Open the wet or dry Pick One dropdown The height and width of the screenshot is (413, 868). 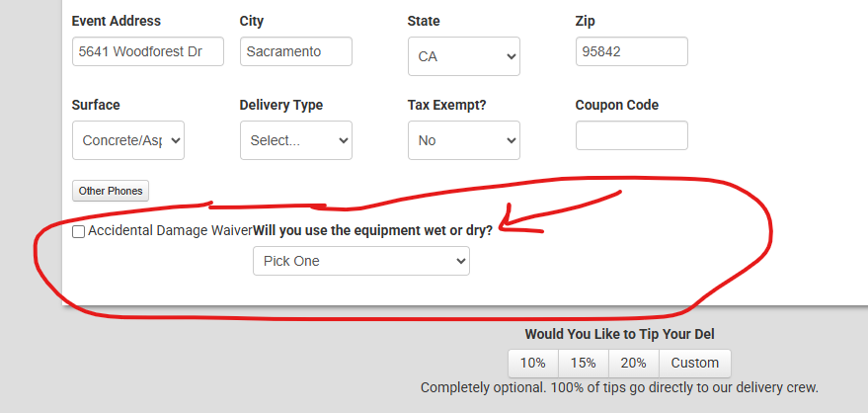click(x=361, y=261)
